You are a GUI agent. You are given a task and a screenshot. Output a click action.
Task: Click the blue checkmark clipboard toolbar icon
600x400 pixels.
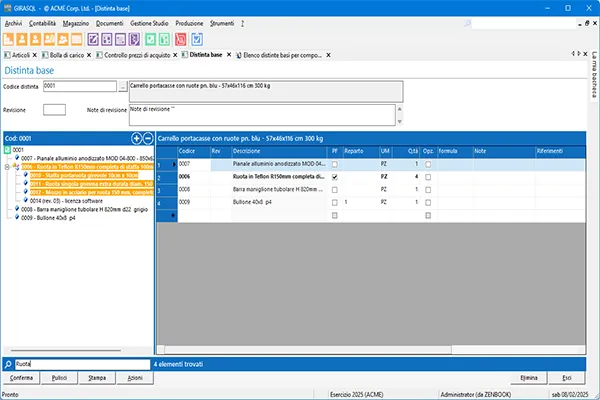tap(197, 39)
